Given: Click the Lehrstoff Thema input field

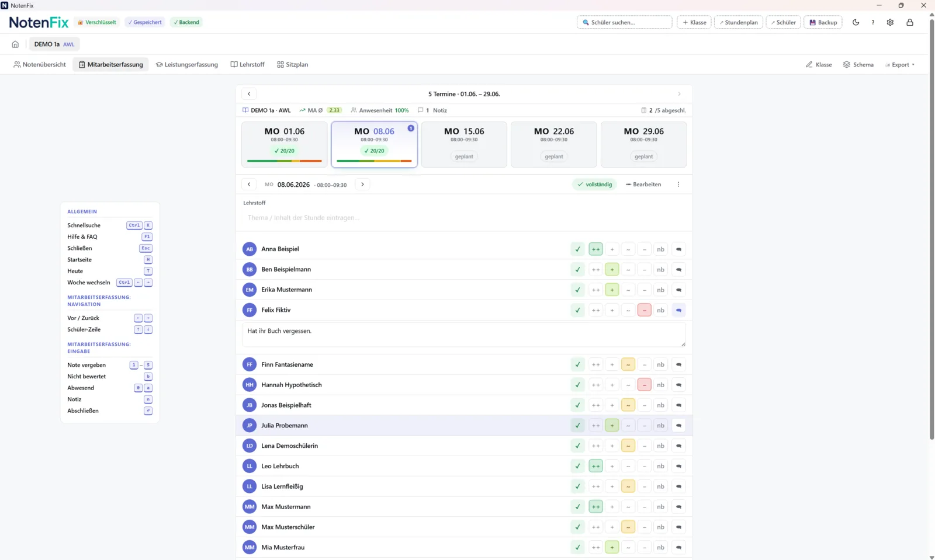Looking at the screenshot, I should point(465,218).
